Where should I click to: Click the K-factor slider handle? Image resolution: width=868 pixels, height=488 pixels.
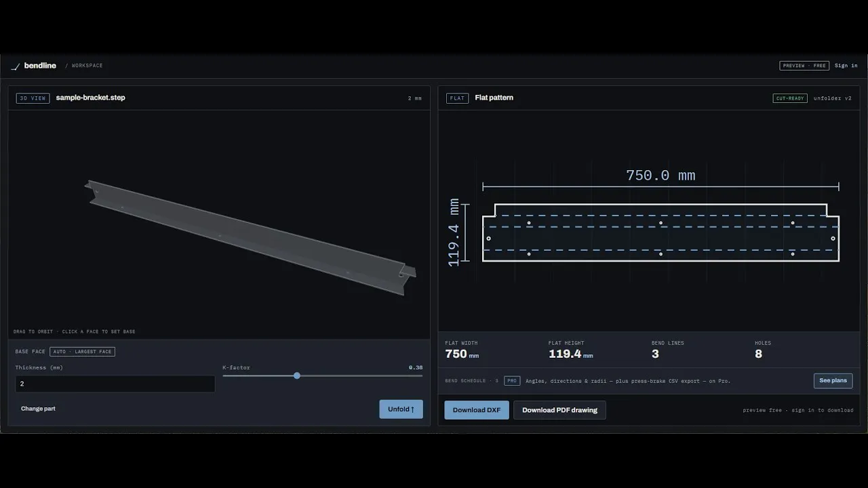[x=297, y=375]
